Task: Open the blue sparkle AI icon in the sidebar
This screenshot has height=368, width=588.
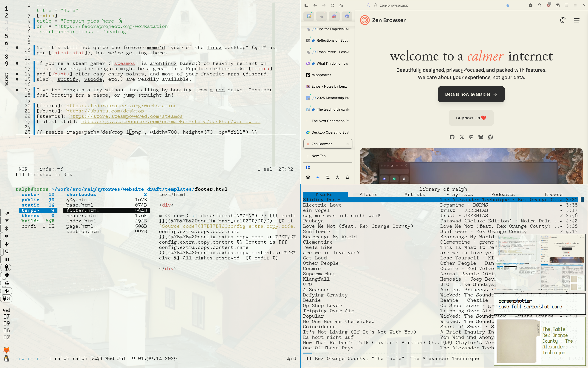Action: pos(318,177)
